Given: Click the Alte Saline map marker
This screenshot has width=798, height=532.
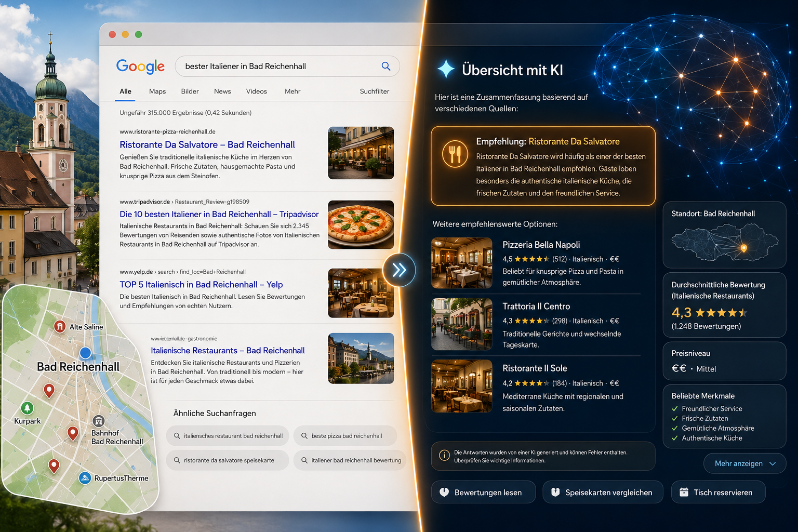Looking at the screenshot, I should coord(60,326).
